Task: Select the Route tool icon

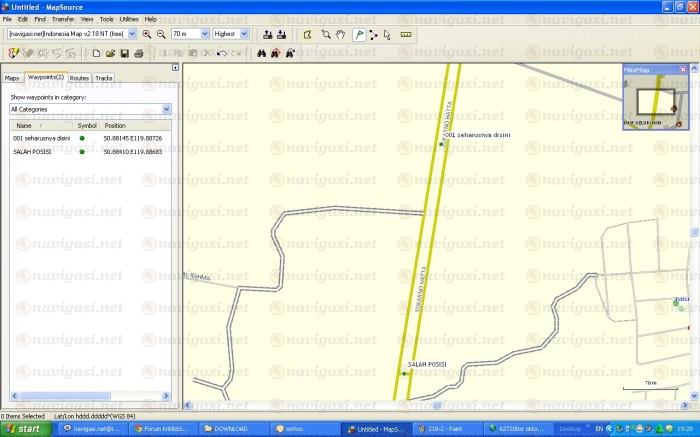Action: 373,33
